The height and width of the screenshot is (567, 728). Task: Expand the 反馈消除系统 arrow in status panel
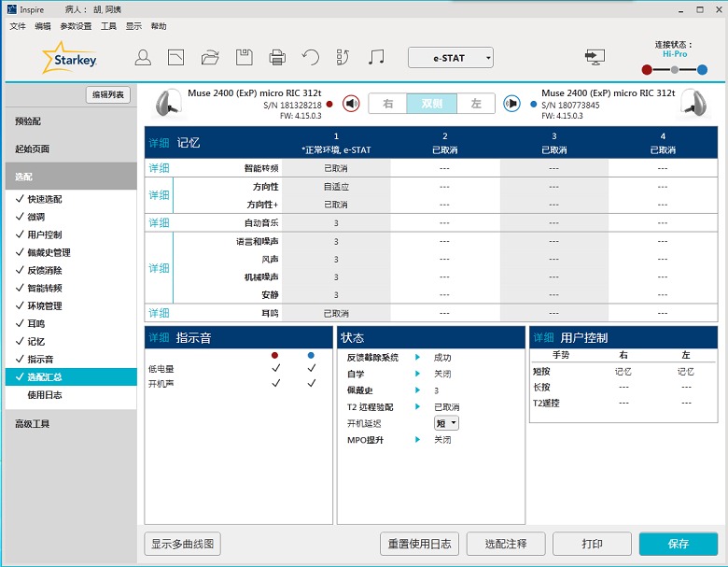418,358
